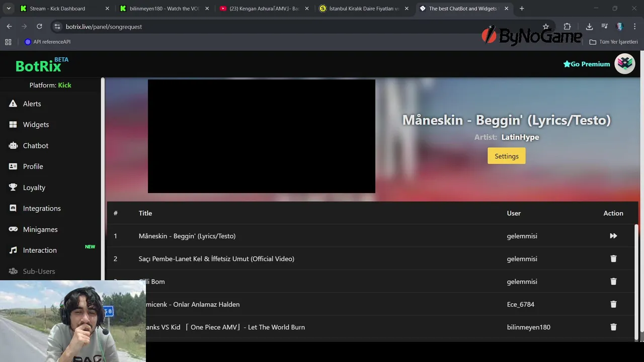Click the black video player area

coord(262,136)
